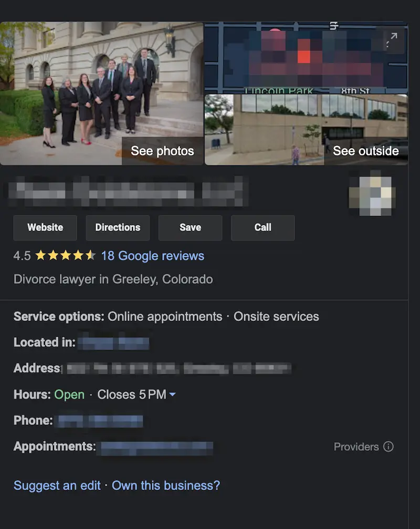The height and width of the screenshot is (529, 420).
Task: Click the blurred phone number link
Action: (x=100, y=421)
